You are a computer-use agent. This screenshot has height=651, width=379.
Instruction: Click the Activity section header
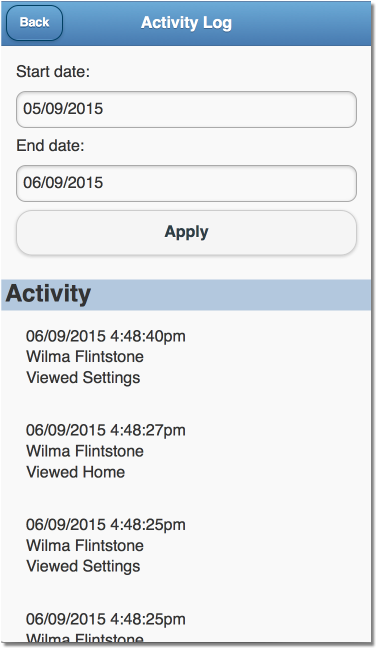click(186, 295)
